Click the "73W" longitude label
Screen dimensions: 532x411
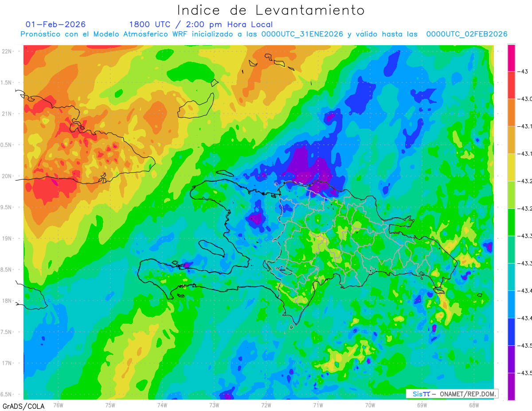[214, 405]
